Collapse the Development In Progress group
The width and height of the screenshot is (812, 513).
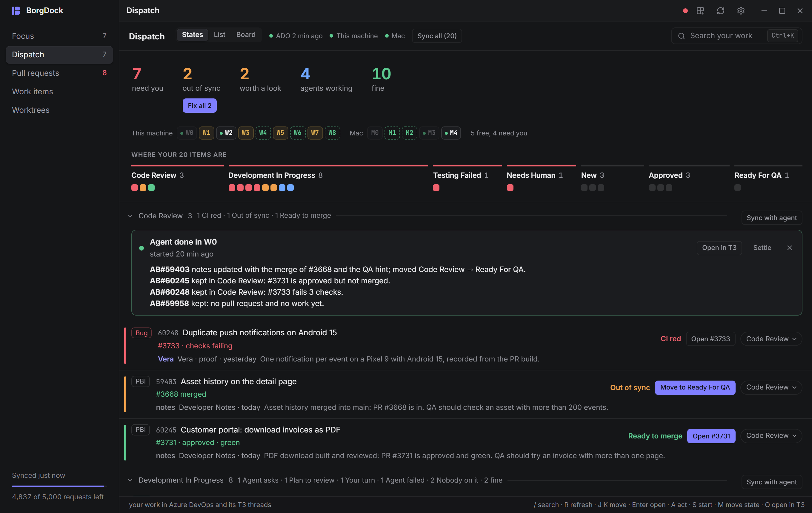point(130,480)
